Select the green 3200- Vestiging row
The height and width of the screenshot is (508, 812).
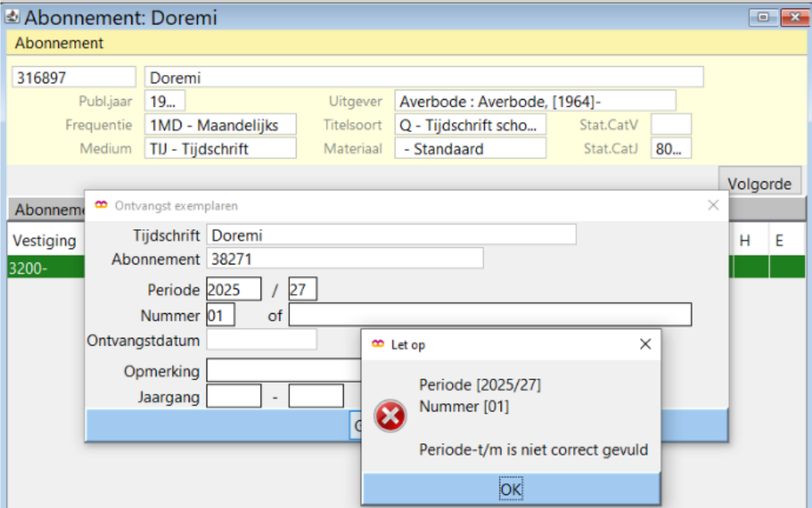pos(44,268)
